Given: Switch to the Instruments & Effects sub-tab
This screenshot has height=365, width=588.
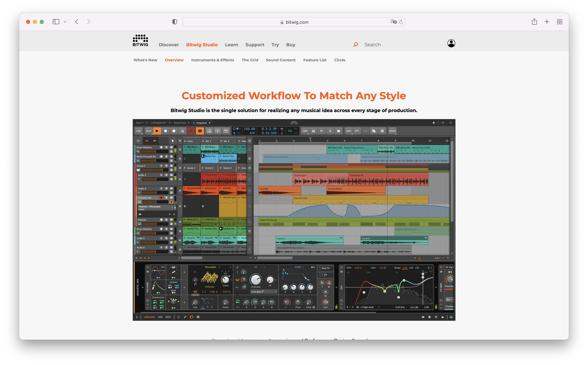Looking at the screenshot, I should pos(213,60).
